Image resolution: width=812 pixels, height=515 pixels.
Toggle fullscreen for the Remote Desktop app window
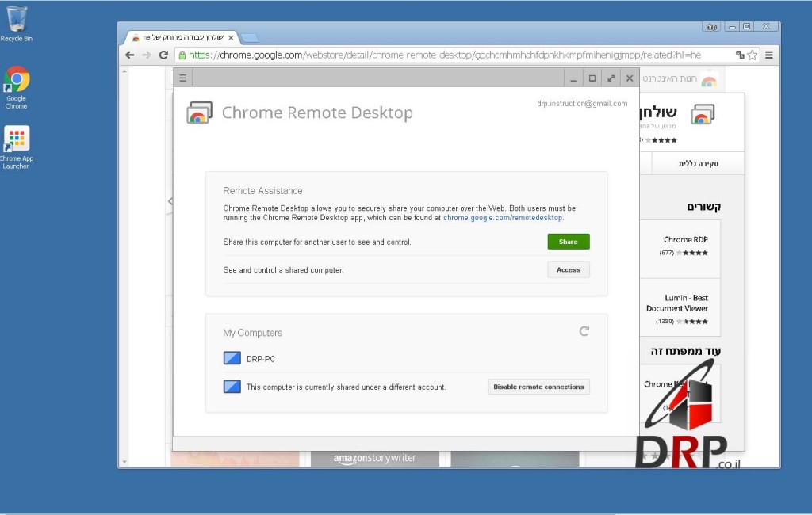coord(611,78)
